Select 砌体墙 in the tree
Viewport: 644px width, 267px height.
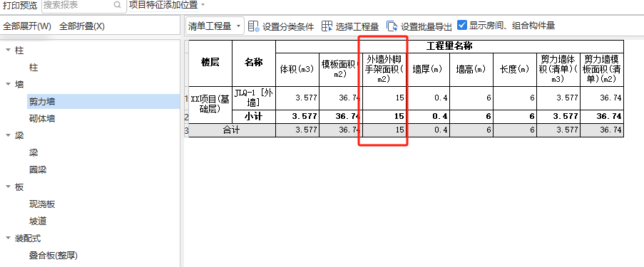42,119
